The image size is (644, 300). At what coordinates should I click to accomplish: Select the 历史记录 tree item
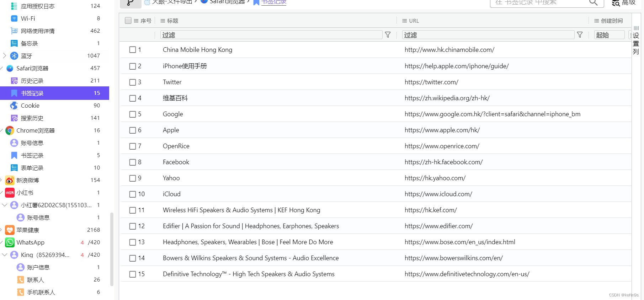pos(55,81)
